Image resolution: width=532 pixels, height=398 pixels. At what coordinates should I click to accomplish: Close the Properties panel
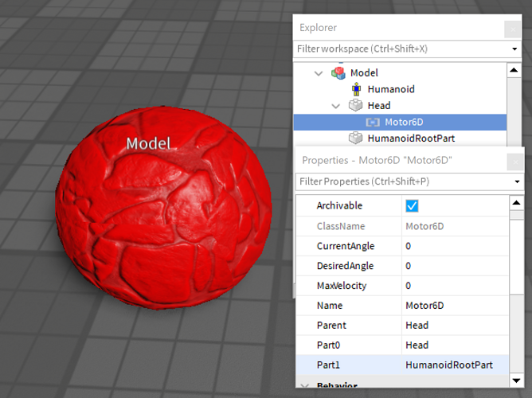[515, 162]
